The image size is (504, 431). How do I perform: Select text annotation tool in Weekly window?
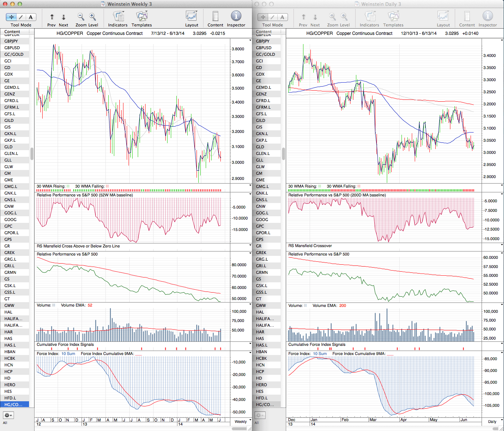(30, 17)
